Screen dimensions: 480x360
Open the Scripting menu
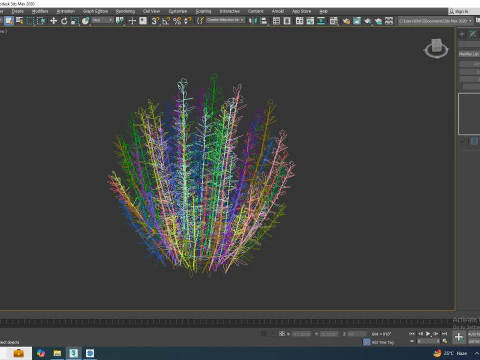(203, 11)
